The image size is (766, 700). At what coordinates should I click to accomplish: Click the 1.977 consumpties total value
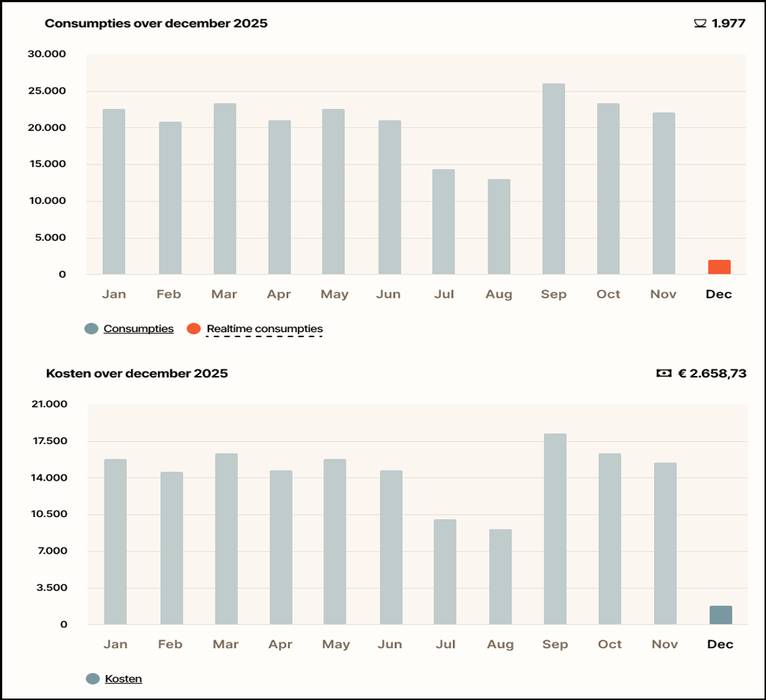[x=729, y=23]
